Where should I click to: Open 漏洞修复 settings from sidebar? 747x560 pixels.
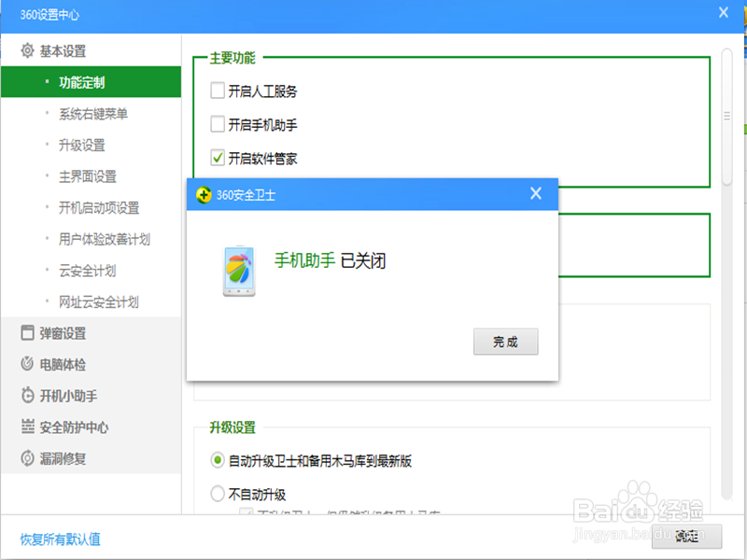(x=58, y=457)
